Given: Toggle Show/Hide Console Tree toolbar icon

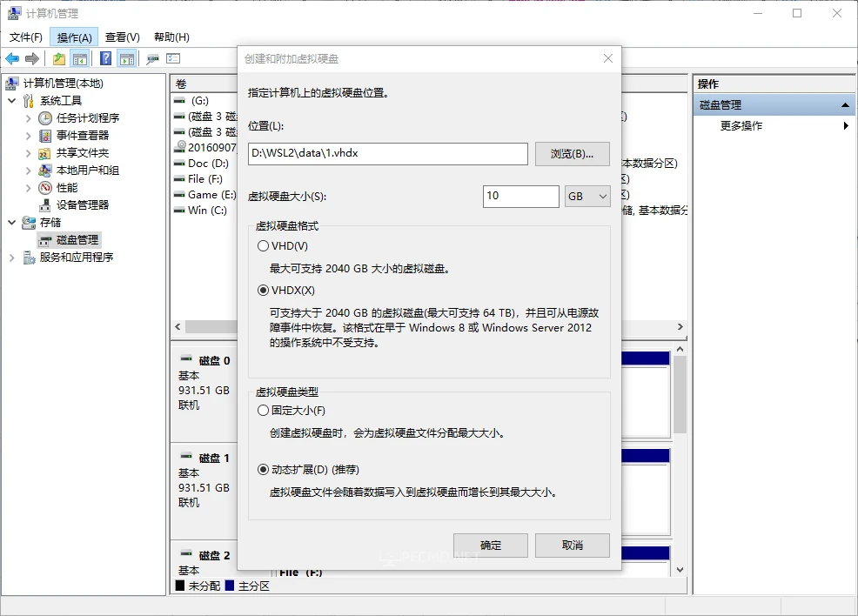Looking at the screenshot, I should [x=80, y=58].
